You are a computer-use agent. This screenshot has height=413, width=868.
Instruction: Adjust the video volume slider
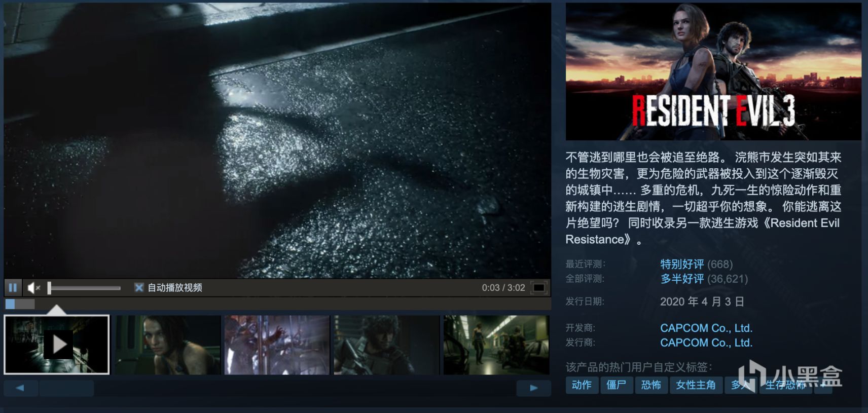point(84,288)
